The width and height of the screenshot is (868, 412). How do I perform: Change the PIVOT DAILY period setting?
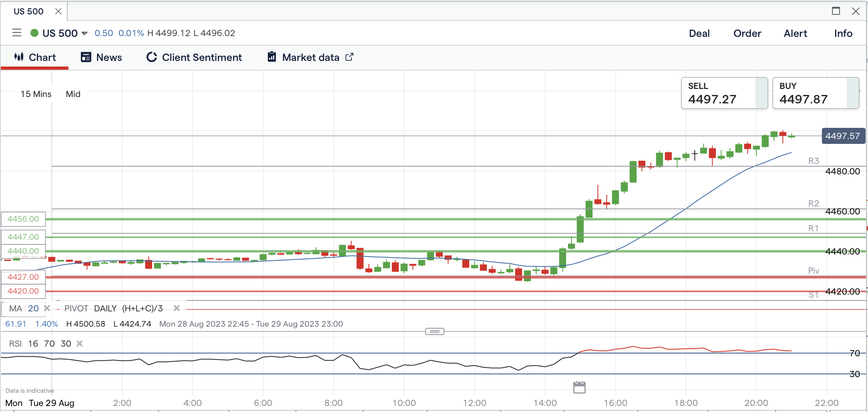coord(105,308)
